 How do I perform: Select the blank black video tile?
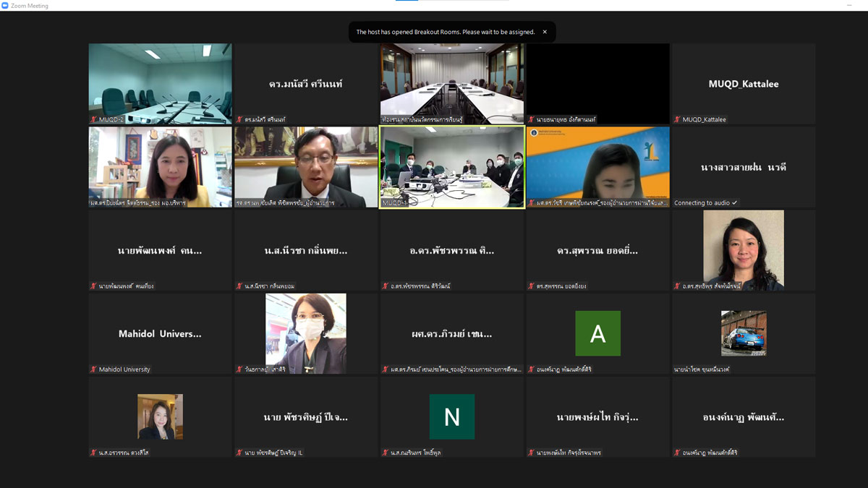click(597, 80)
